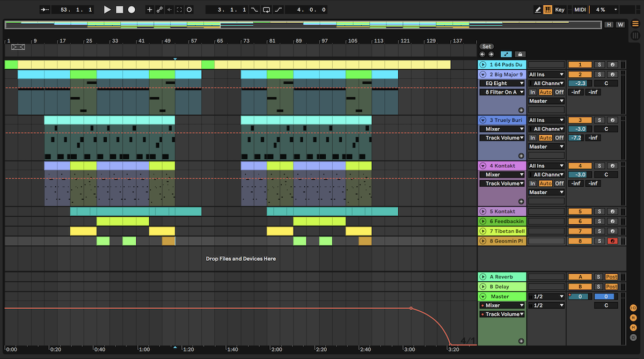Toggle the Follow playback arrow button
Viewport: 644px width, 359px height.
46,10
